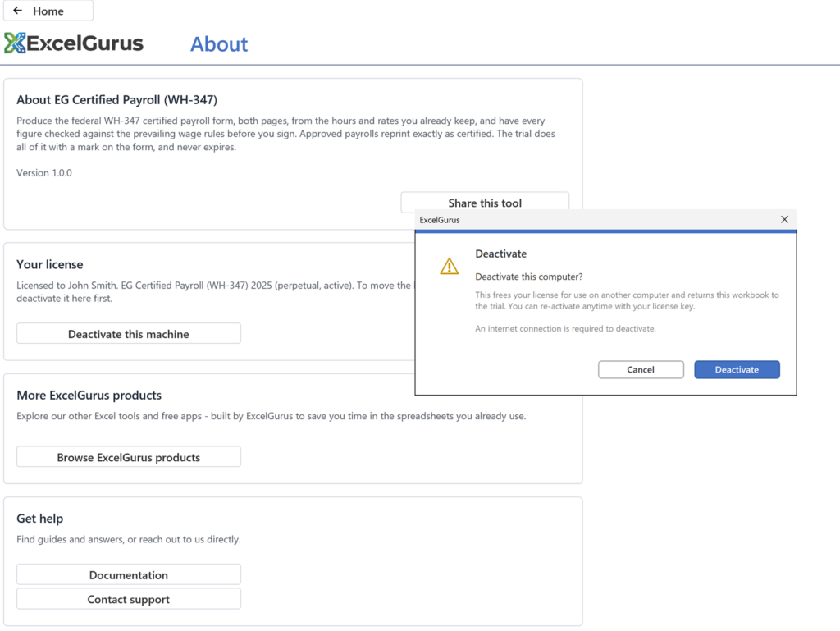Click 'More ExcelGurus products' heading
This screenshot has height=631, width=840.
(89, 396)
